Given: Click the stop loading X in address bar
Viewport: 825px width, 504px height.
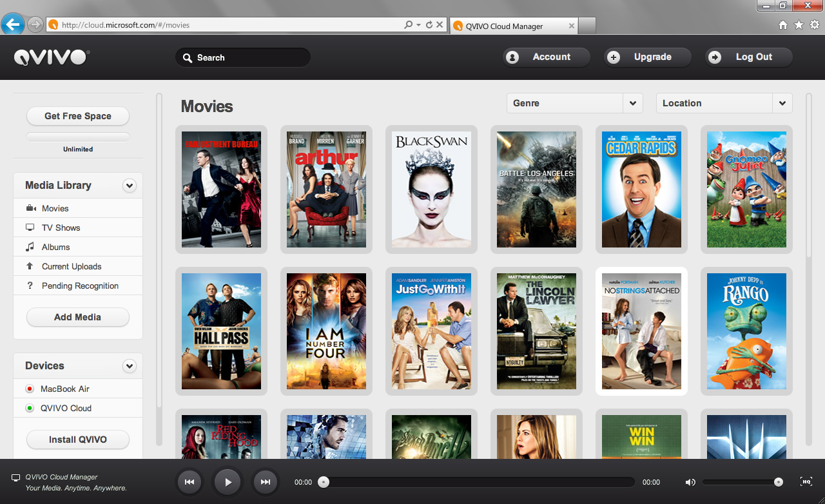Looking at the screenshot, I should (x=440, y=25).
